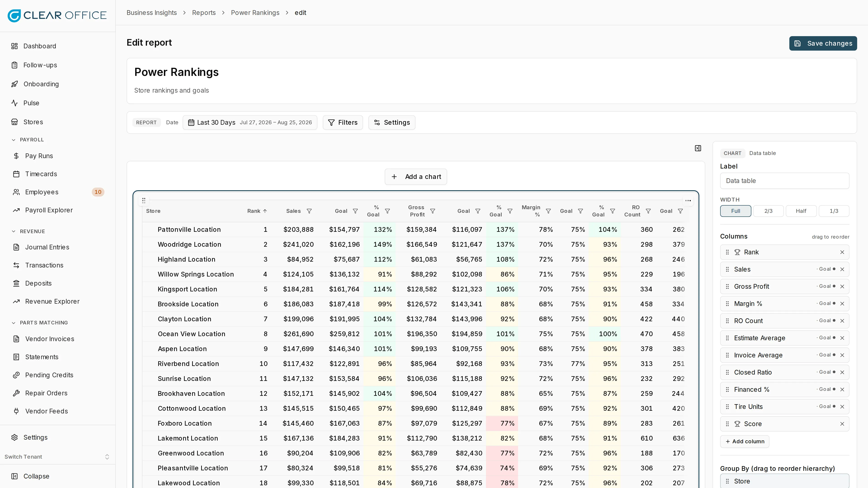Toggle the chart side panel icon
The width and height of the screenshot is (868, 488).
(698, 148)
